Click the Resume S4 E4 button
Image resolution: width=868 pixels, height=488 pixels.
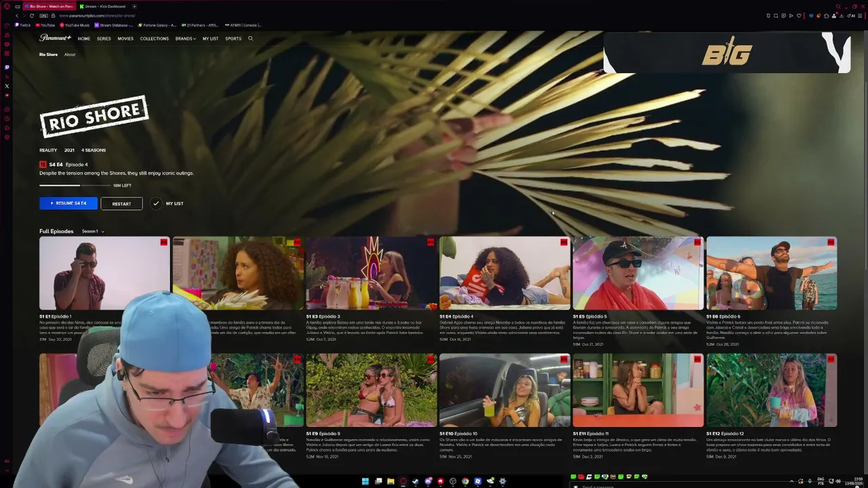(68, 203)
